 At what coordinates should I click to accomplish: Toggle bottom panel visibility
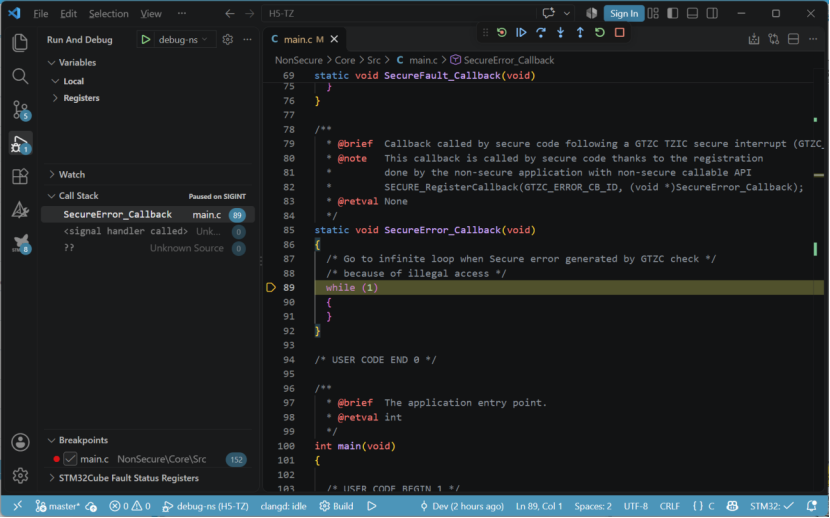point(692,13)
